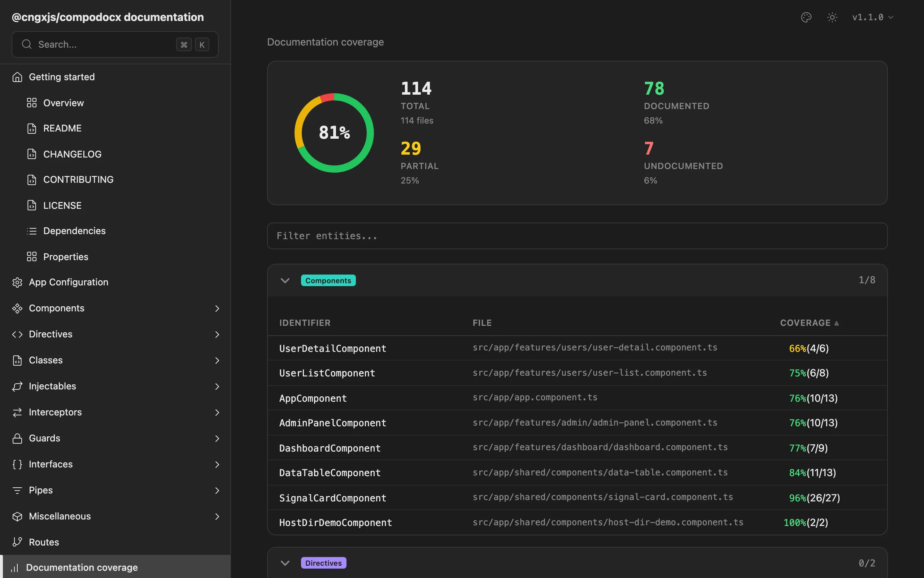Open the Routes page

click(x=44, y=542)
